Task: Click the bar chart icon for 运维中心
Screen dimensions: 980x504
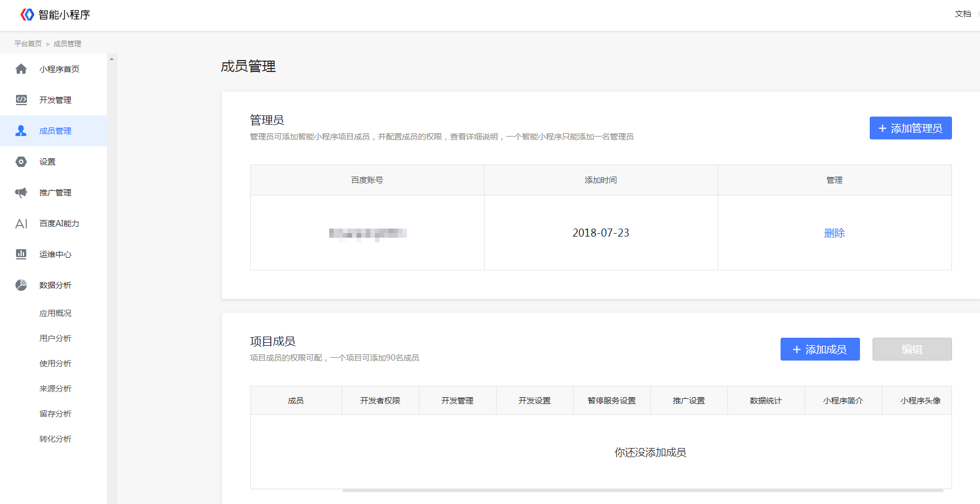Action: pyautogui.click(x=21, y=254)
